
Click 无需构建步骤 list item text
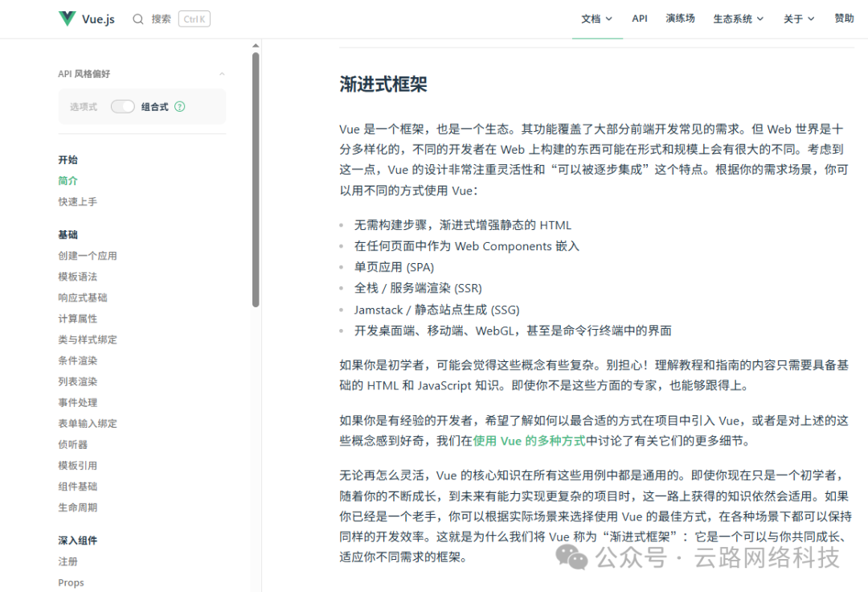[x=463, y=225]
